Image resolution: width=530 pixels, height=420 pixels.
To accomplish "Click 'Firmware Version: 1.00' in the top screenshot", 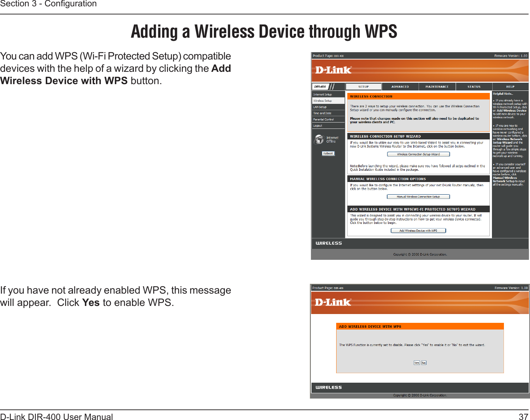I will click(x=511, y=56).
